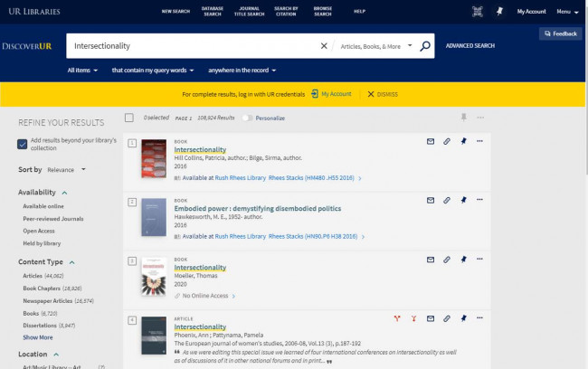Tick the select-all results checkbox
Screen dimensions: 588x369
pos(129,118)
